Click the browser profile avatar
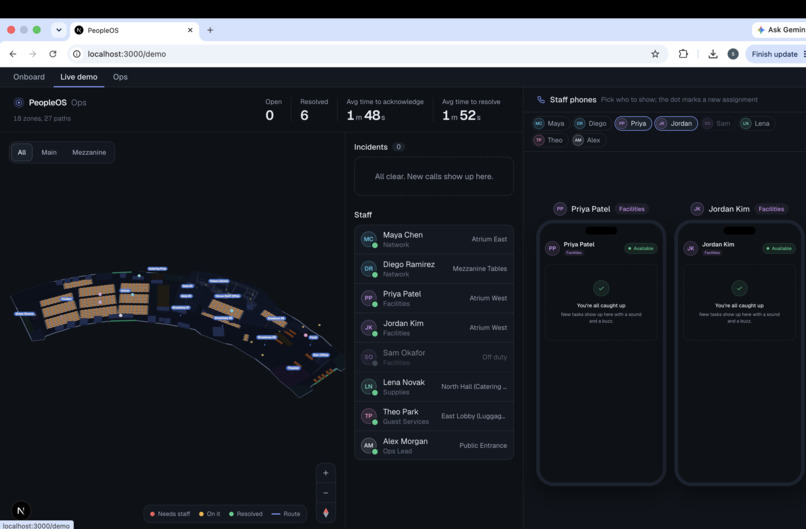Image resolution: width=806 pixels, height=529 pixels. pyautogui.click(x=733, y=54)
